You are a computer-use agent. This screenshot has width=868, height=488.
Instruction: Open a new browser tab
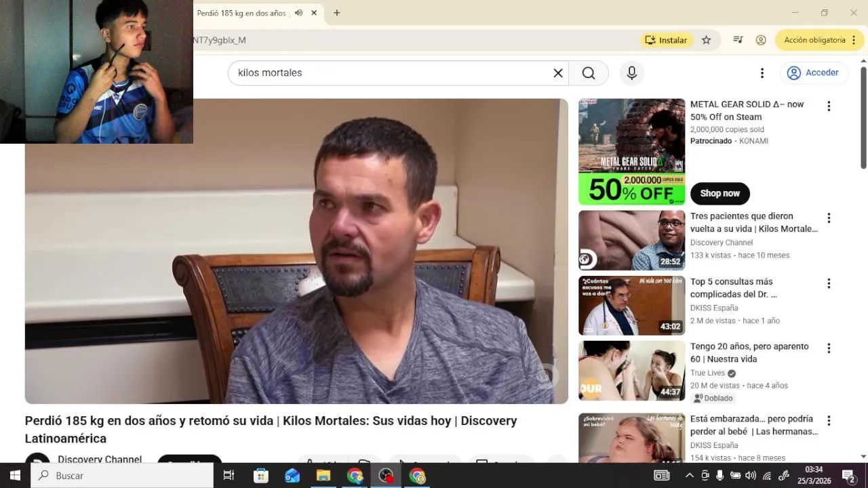[337, 13]
